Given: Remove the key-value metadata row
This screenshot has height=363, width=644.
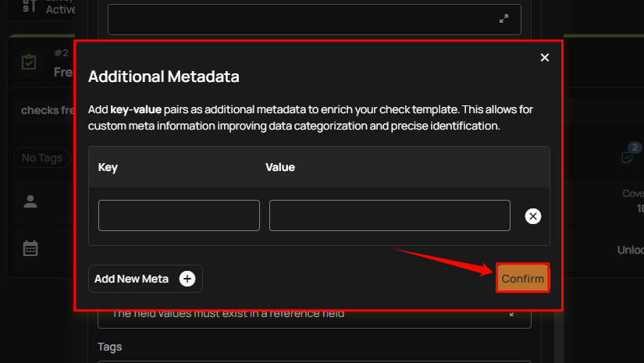Looking at the screenshot, I should click(533, 216).
